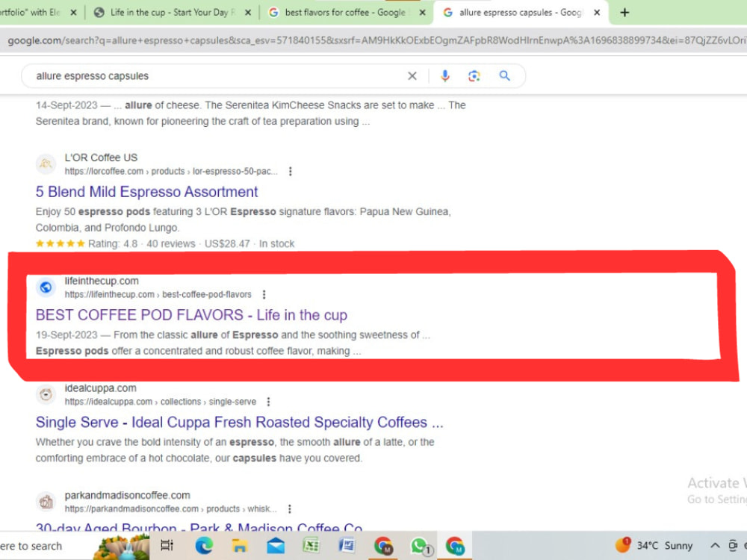Open 'Single Serve - Ideal Cuppa' result
This screenshot has height=560, width=747.
240,423
